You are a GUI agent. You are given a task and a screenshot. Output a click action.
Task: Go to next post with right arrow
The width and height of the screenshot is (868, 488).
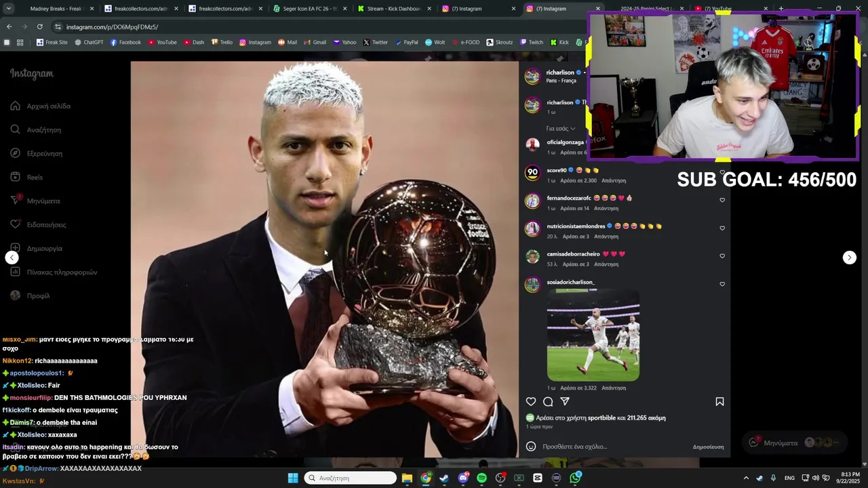[850, 258]
